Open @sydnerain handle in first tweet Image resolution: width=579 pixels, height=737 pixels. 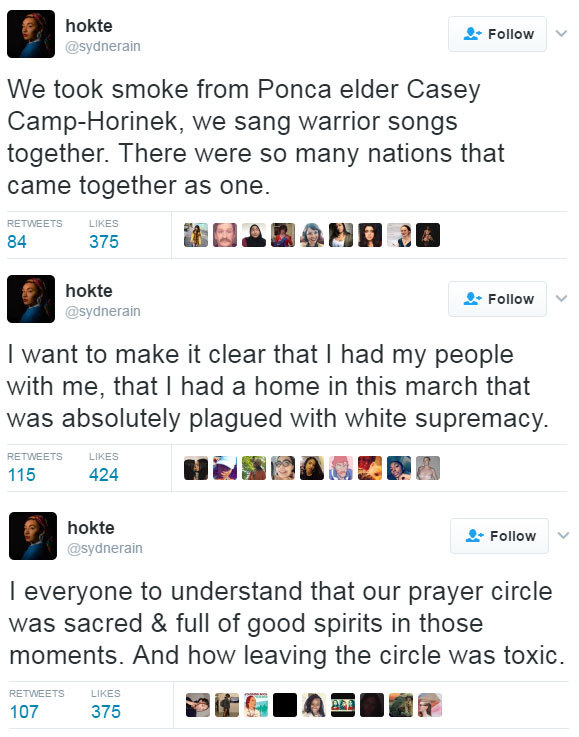(103, 47)
